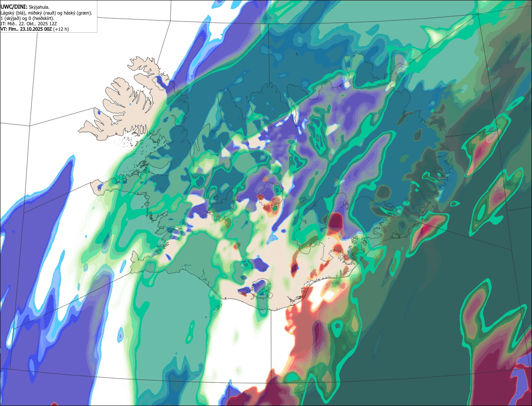
Task: Click the "IT: Mið.. 22. Okt.. 2025 12Z" line
Action: click(29, 24)
